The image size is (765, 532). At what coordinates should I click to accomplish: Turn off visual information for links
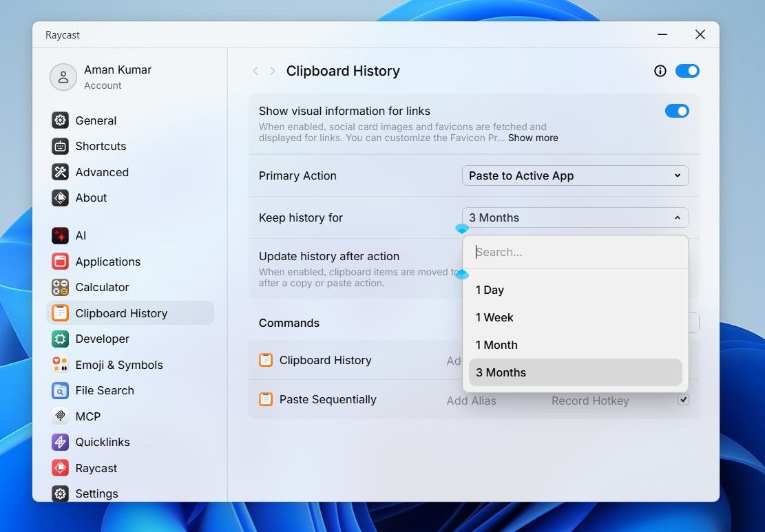pyautogui.click(x=677, y=111)
